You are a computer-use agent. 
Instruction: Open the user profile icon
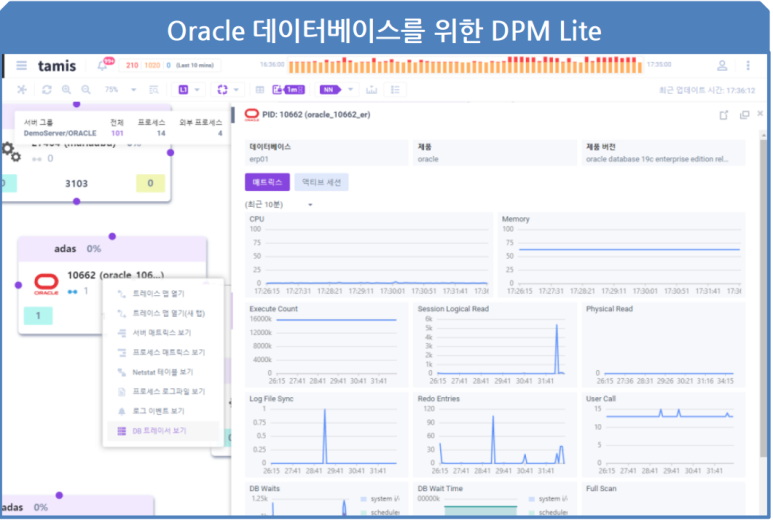(x=722, y=66)
